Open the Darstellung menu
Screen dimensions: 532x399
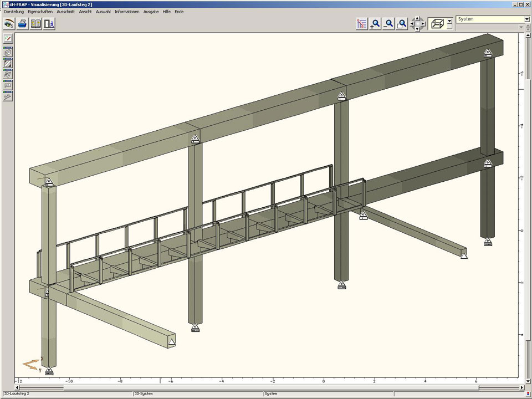[x=14, y=12]
